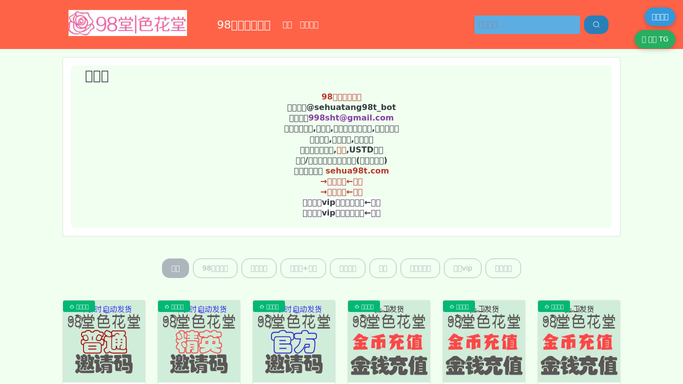Image resolution: width=683 pixels, height=384 pixels.
Task: Click the green badge on 普通邀请码 card
Action: [79, 307]
